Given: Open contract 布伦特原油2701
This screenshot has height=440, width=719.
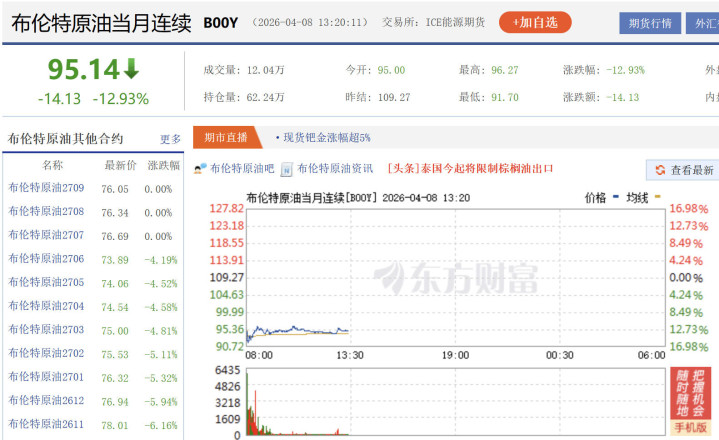Looking at the screenshot, I should (x=46, y=377).
